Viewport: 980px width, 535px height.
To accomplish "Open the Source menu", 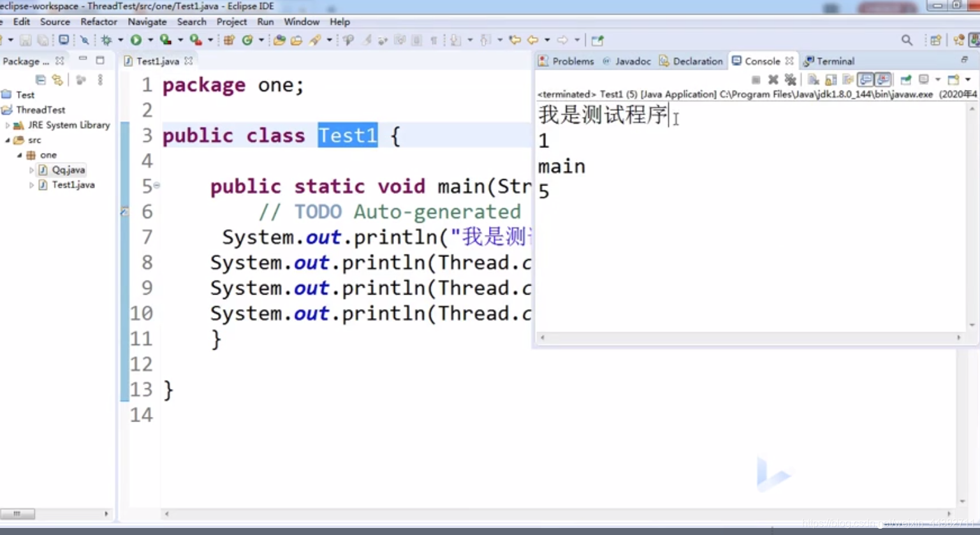I will coord(55,22).
